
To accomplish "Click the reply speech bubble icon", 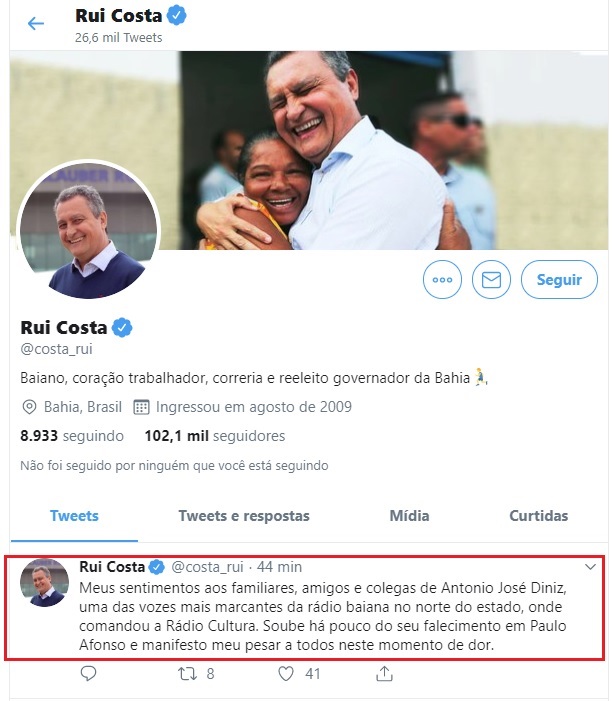I will [x=88, y=673].
